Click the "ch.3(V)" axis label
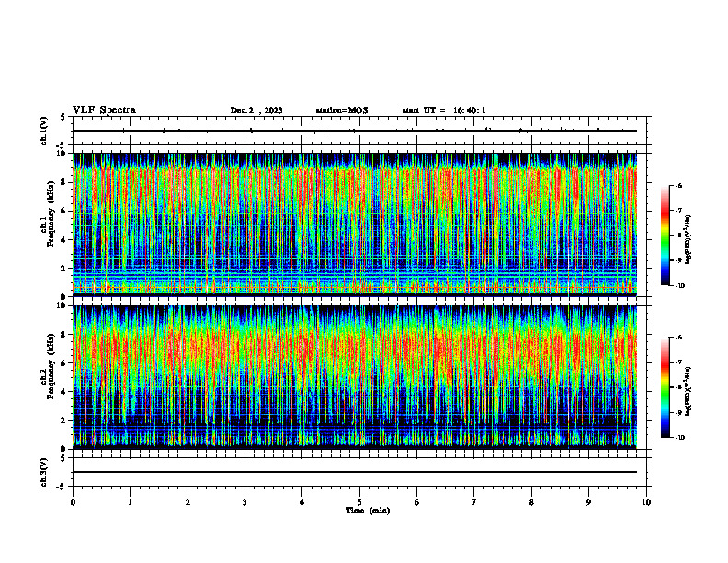Image resolution: width=728 pixels, height=563 pixels. 43,472
